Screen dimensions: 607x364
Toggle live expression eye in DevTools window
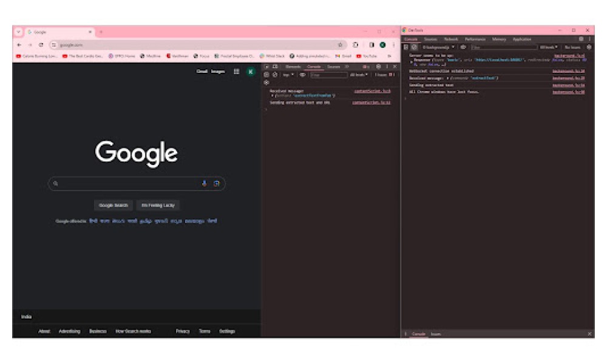pyautogui.click(x=463, y=47)
